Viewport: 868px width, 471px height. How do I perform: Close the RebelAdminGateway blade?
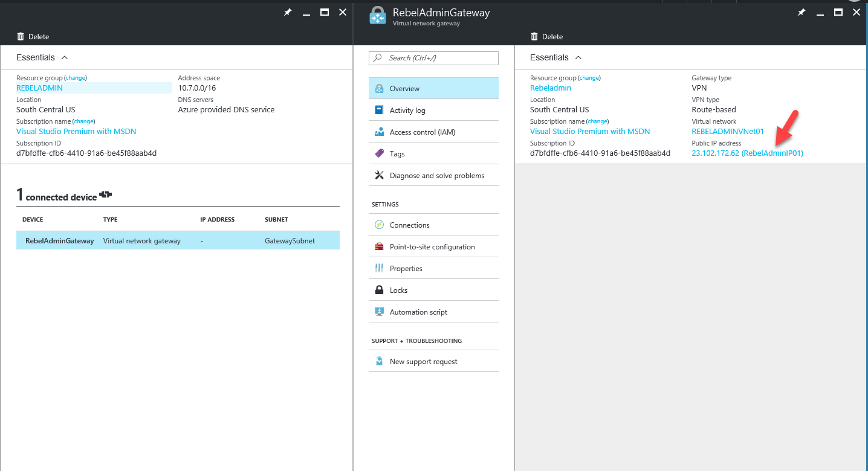click(857, 12)
